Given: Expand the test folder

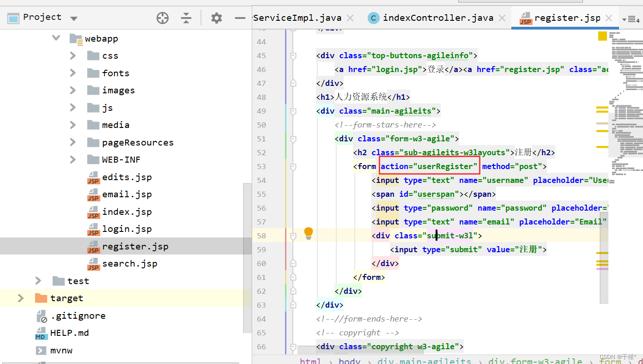Looking at the screenshot, I should coord(38,281).
